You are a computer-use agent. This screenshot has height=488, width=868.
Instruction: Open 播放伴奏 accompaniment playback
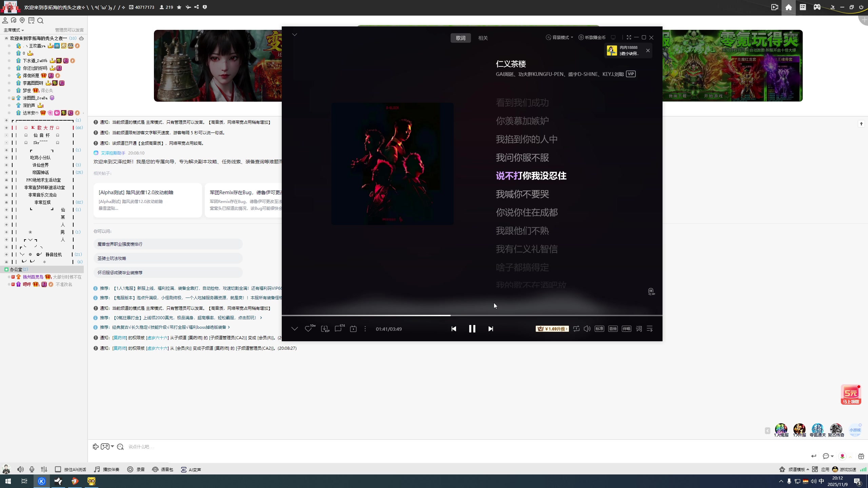106,469
